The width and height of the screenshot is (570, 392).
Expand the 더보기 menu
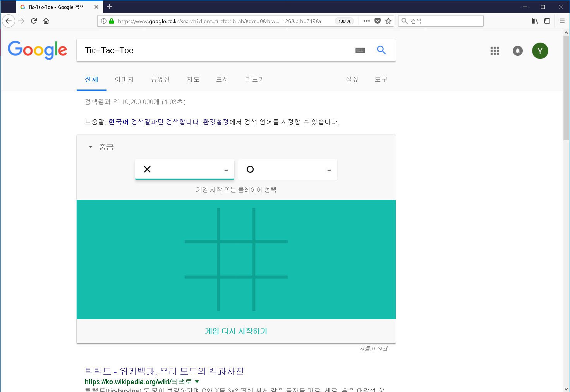tap(254, 79)
